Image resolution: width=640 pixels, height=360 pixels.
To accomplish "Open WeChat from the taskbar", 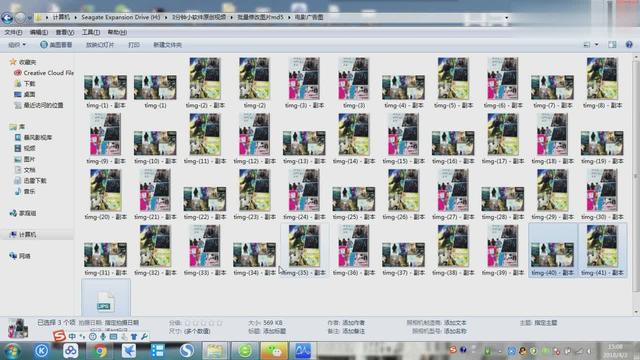I will coord(274,351).
